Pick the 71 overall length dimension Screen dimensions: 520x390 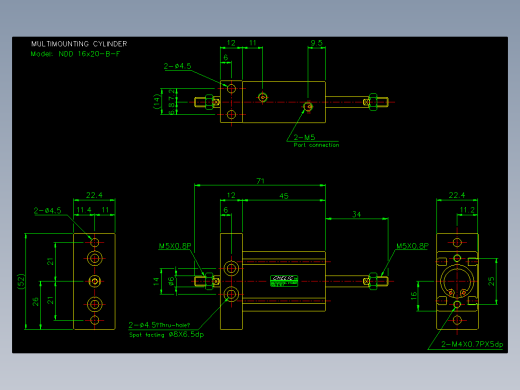click(x=260, y=181)
